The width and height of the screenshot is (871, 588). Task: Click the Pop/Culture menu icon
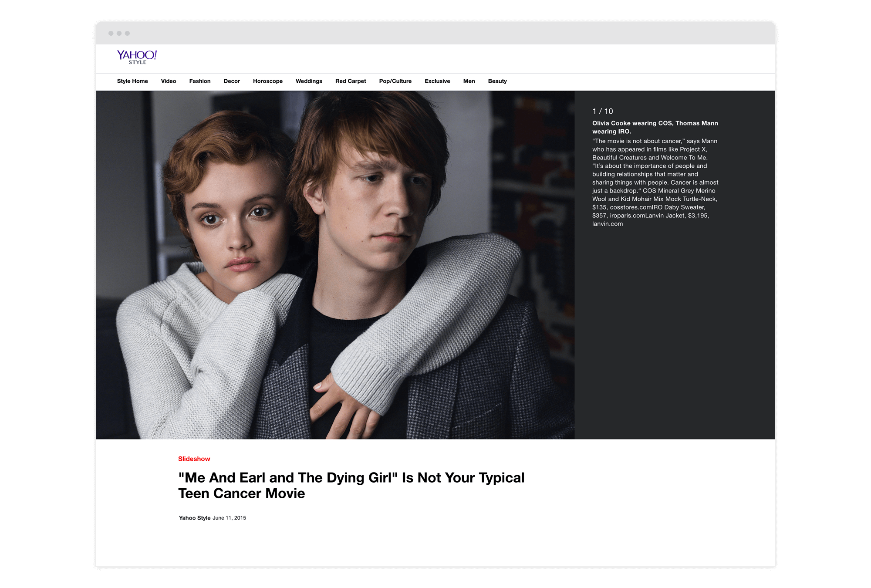click(394, 81)
